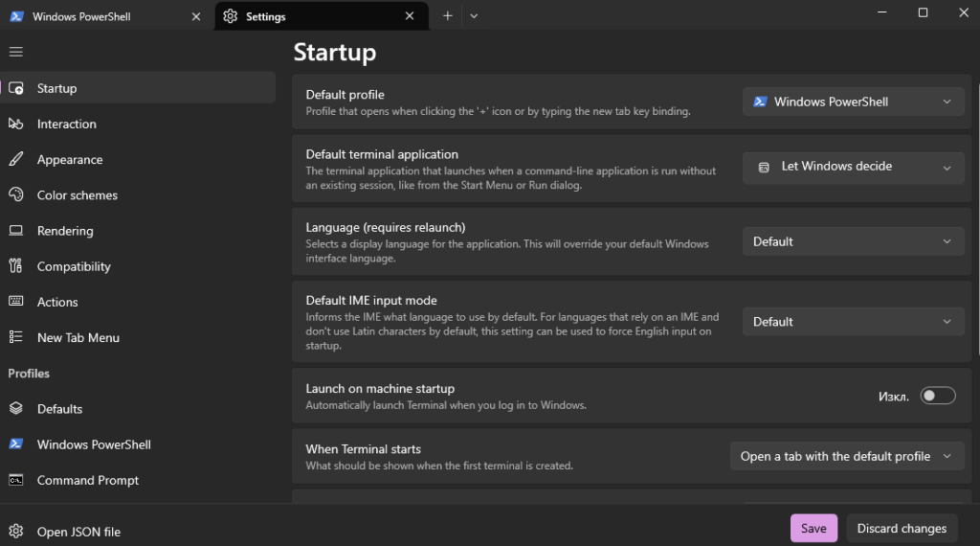Open the Default terminal application dropdown

click(x=853, y=167)
